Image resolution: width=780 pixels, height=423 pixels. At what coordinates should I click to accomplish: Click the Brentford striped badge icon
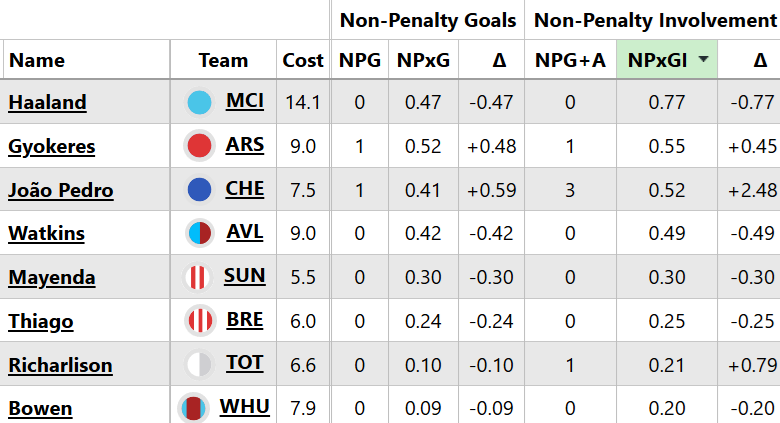tap(199, 321)
